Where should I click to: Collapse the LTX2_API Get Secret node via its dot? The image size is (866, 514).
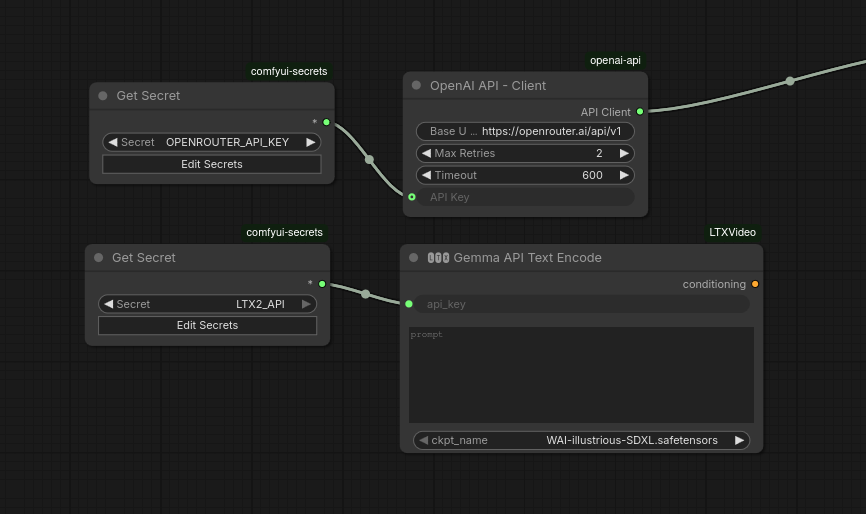[98, 258]
